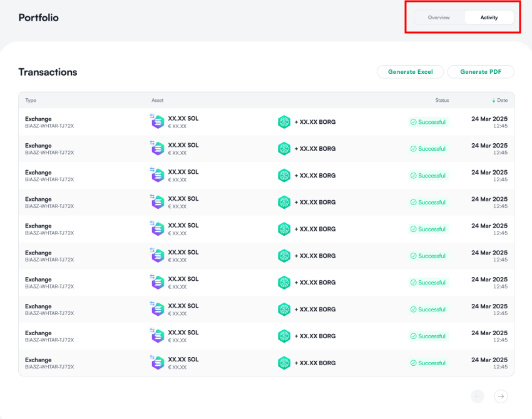Click the next-page arrow icon
This screenshot has width=532, height=419.
(x=501, y=396)
